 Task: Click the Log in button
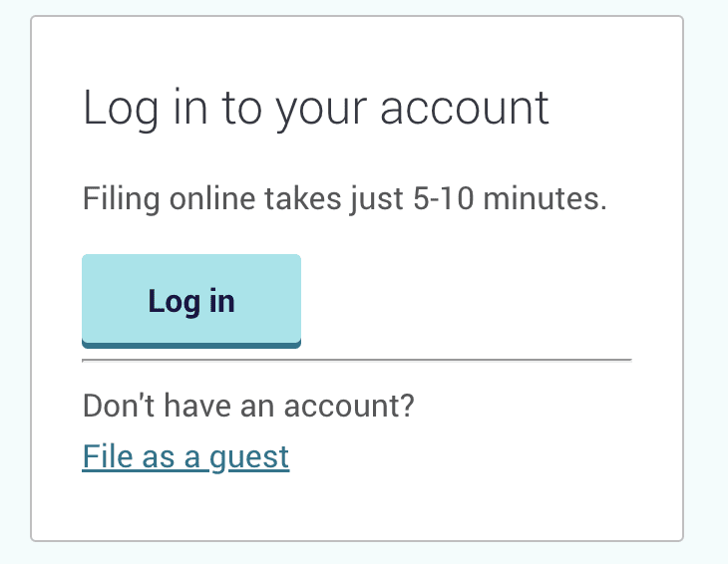tap(191, 300)
